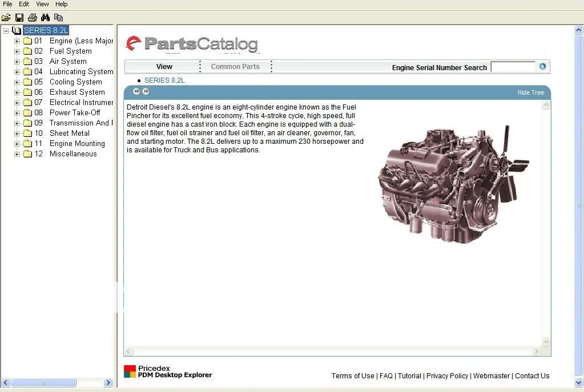The height and width of the screenshot is (392, 584).
Task: Expand the 12 Miscellaneous node
Action: pyautogui.click(x=17, y=154)
